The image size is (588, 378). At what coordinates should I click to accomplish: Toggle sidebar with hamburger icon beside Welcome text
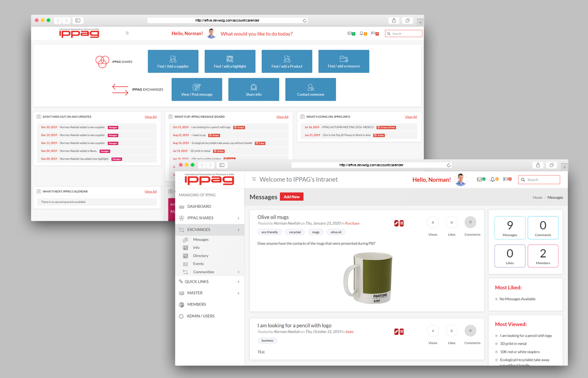pos(254,179)
